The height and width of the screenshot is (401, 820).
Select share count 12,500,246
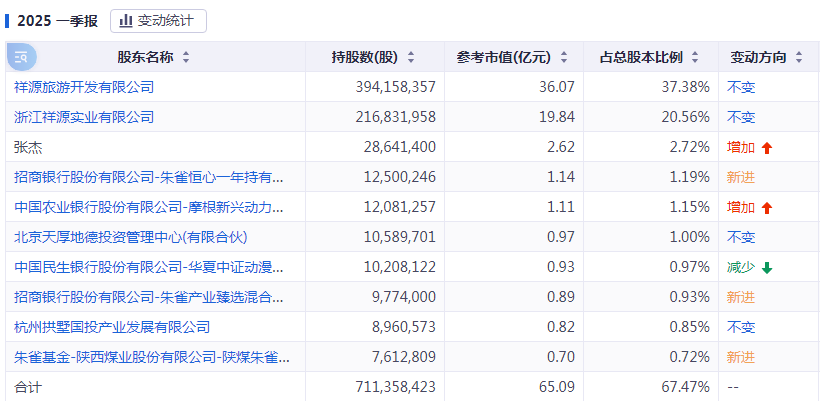[400, 177]
